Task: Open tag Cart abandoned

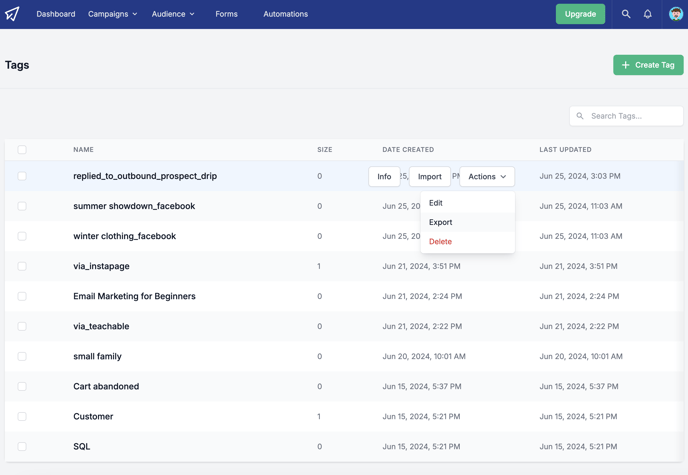Action: point(106,386)
